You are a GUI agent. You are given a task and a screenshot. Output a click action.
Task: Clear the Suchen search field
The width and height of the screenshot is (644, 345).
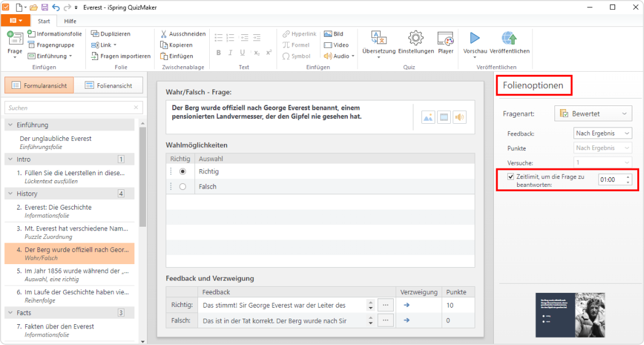[x=136, y=107]
